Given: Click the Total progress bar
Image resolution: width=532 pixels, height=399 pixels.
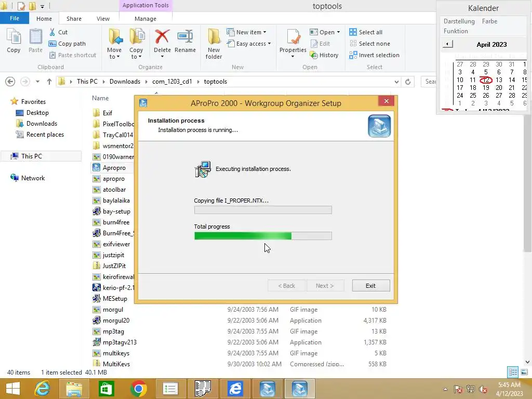Looking at the screenshot, I should tap(263, 236).
